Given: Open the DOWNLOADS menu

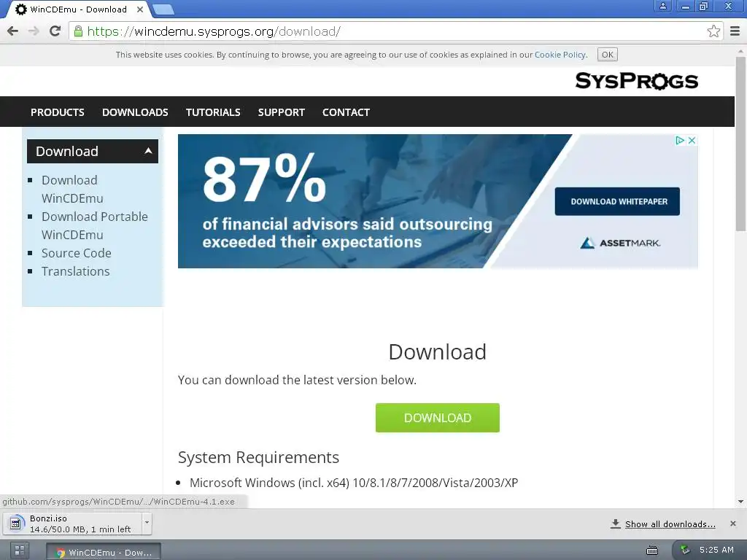Looking at the screenshot, I should point(135,112).
